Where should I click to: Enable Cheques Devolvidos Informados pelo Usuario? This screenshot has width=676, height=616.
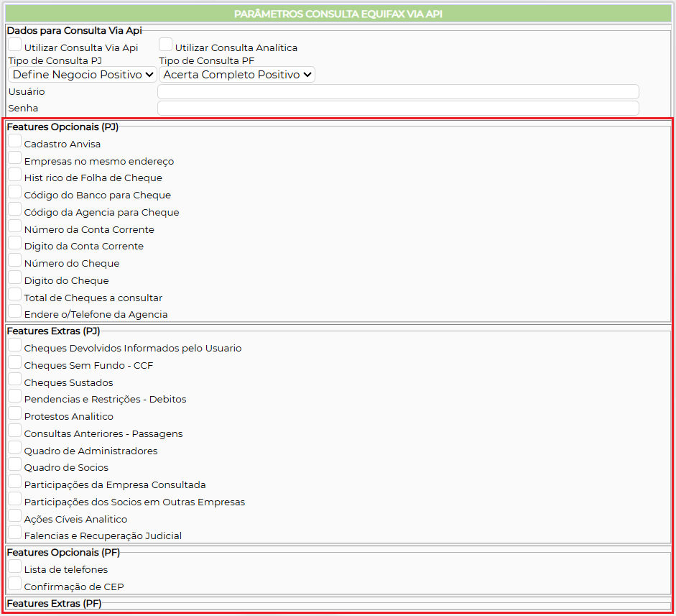(14, 345)
